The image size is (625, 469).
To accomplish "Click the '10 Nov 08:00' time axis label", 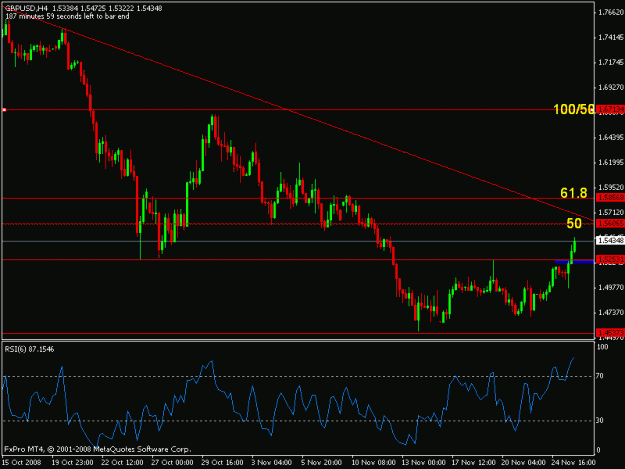I will pyautogui.click(x=373, y=463).
